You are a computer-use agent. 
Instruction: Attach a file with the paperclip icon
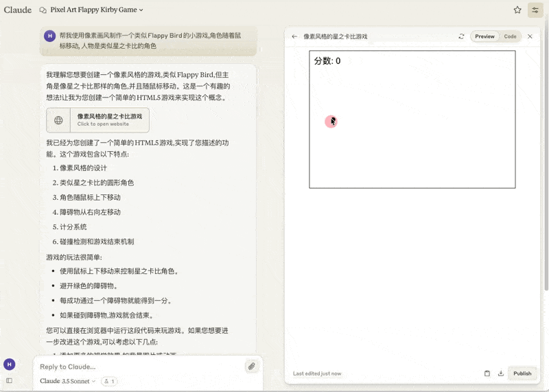(x=251, y=367)
